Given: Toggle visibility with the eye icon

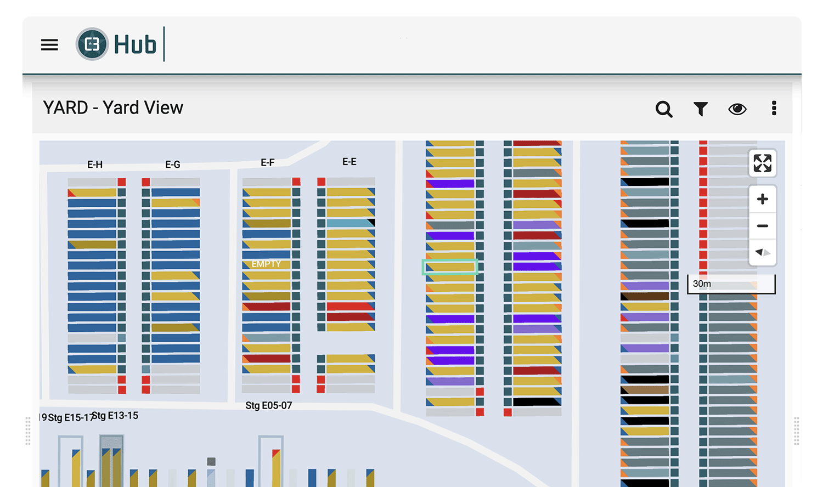Looking at the screenshot, I should coord(737,109).
